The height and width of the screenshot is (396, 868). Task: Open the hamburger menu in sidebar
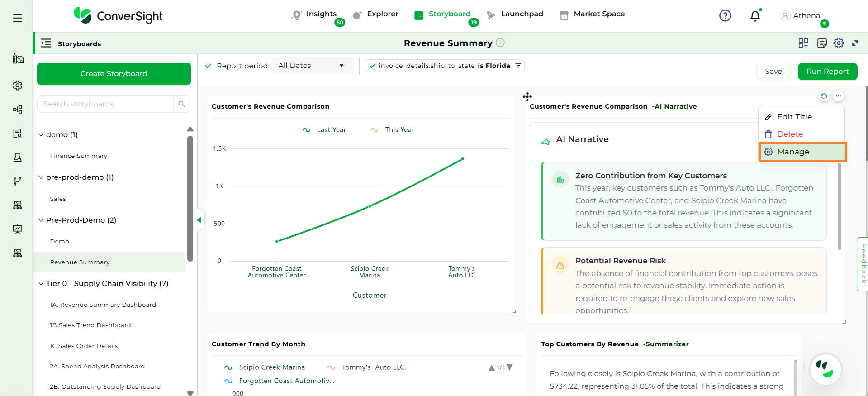point(18,18)
